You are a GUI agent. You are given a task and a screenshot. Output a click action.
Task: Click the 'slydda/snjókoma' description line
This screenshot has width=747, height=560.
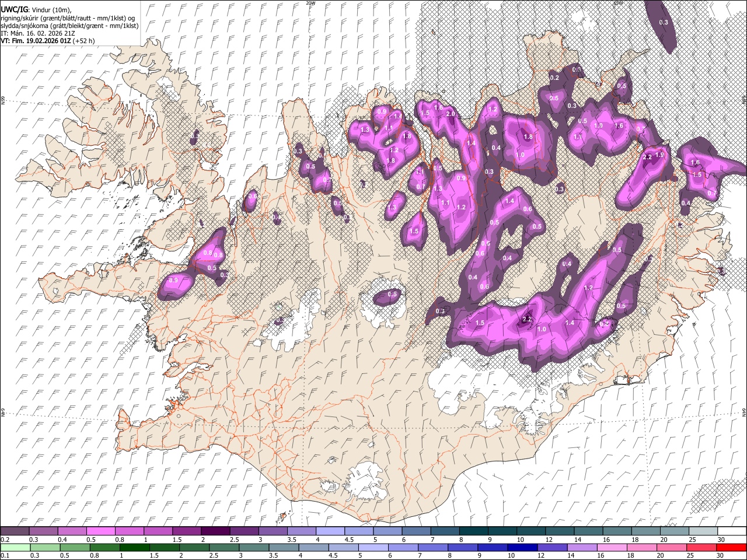pyautogui.click(x=69, y=26)
